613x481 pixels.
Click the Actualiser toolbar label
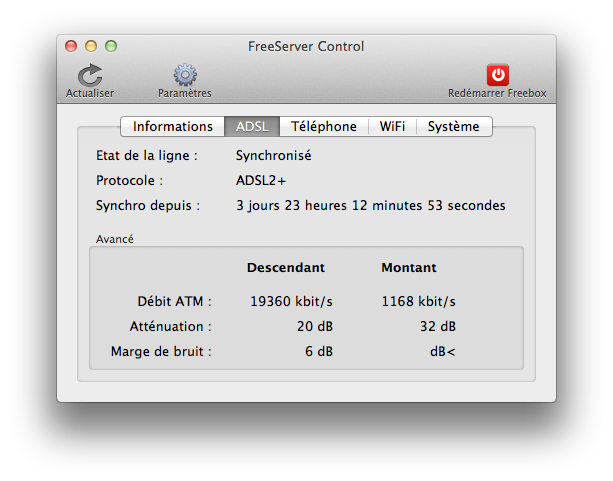click(x=90, y=93)
